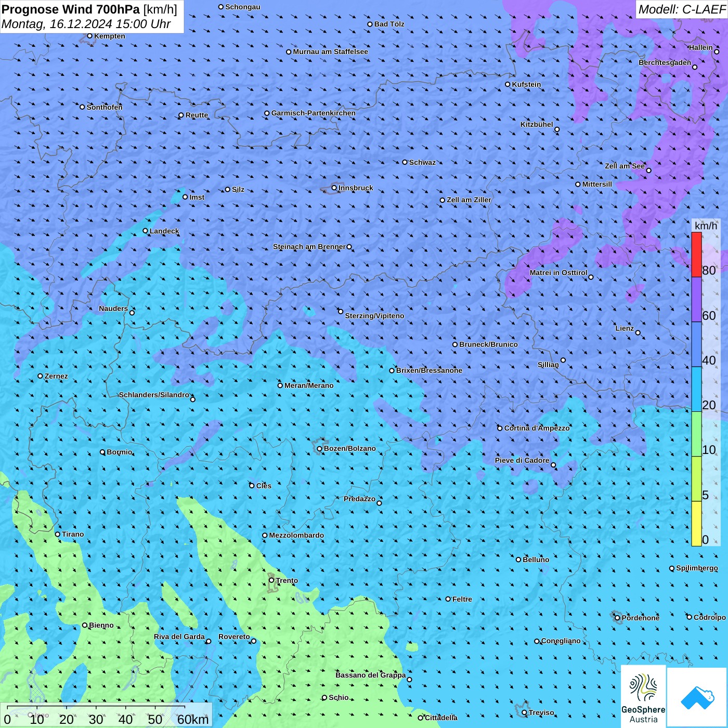Click the 'Riva del Garda' label
Screen dimensions: 728x728
coord(179,636)
